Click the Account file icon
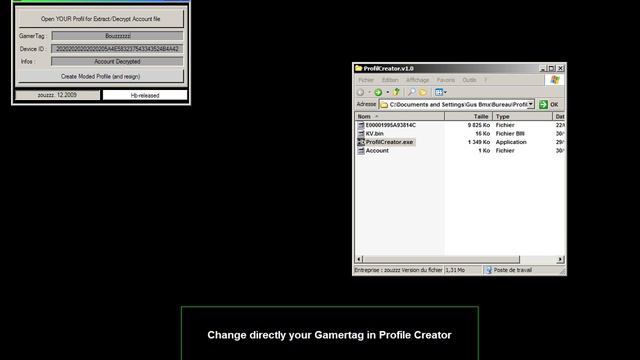This screenshot has height=360, width=640. coord(361,151)
